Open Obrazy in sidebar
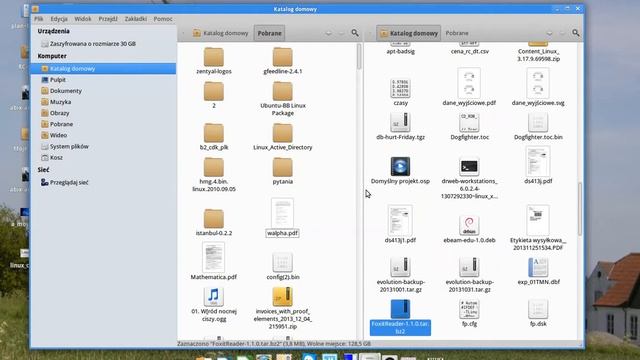640x360 pixels. (x=55, y=113)
